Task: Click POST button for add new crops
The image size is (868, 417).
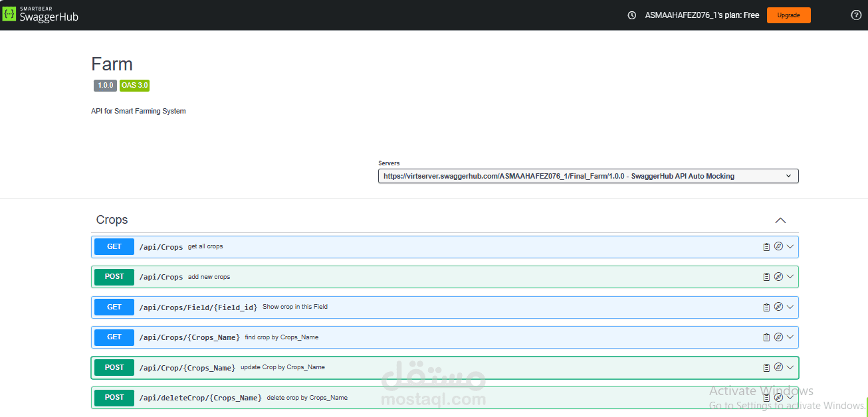Action: point(114,277)
